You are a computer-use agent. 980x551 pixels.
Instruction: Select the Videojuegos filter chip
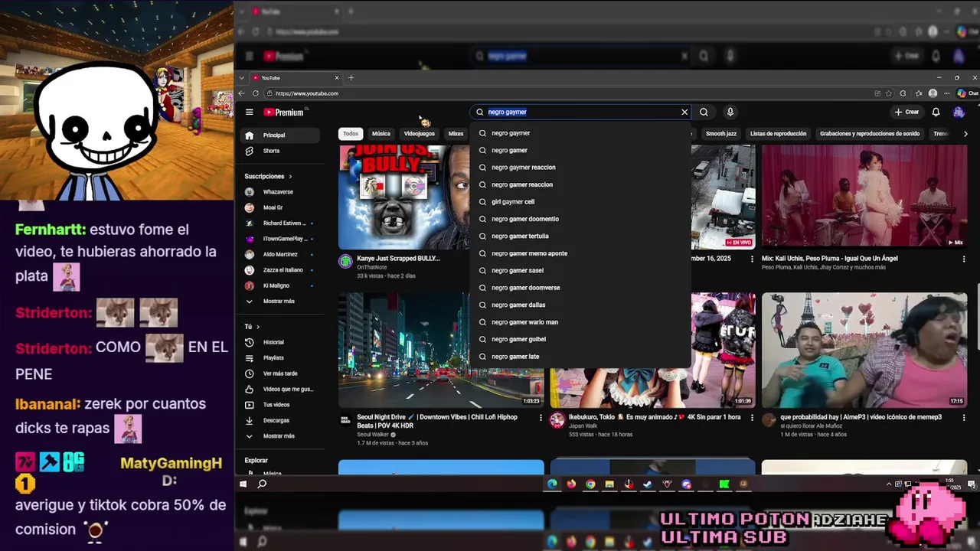pos(420,134)
